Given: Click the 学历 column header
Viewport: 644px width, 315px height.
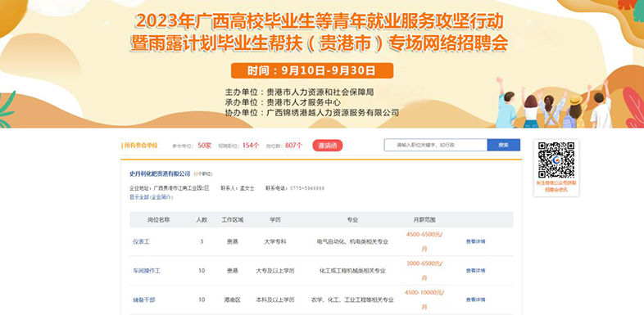Looking at the screenshot, I should click(275, 220).
